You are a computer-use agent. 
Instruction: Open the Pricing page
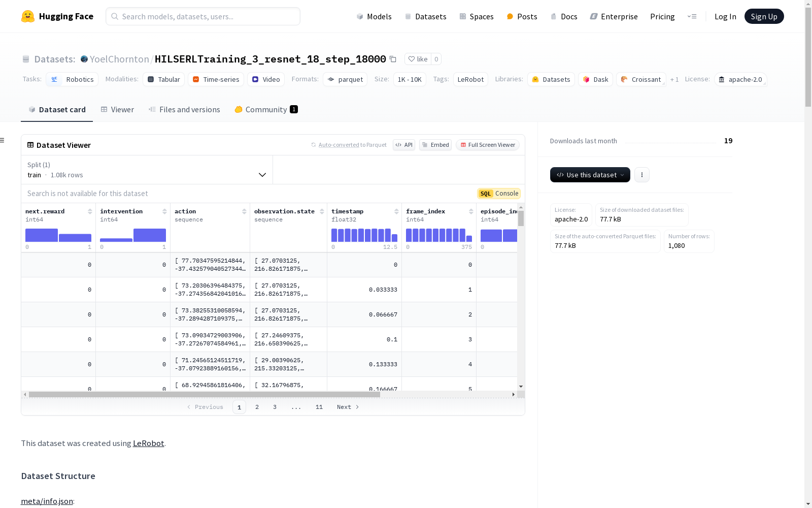coord(662,16)
